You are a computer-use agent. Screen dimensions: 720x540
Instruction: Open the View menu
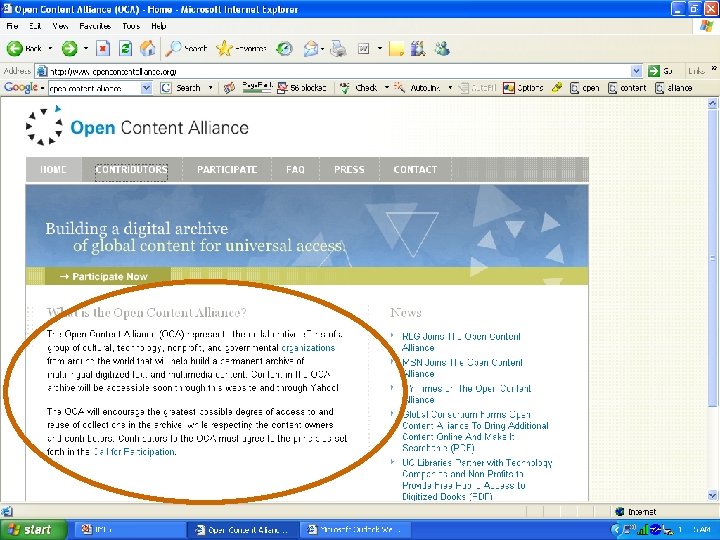coord(60,26)
